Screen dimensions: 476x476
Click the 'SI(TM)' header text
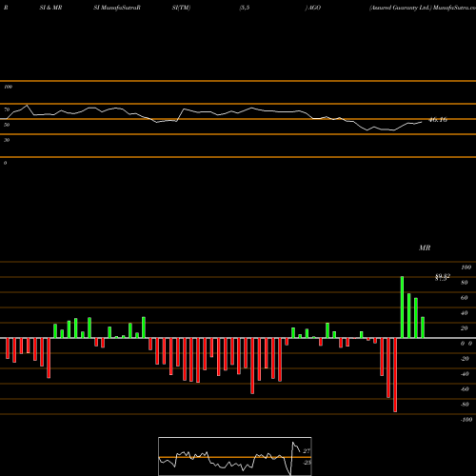pos(181,8)
